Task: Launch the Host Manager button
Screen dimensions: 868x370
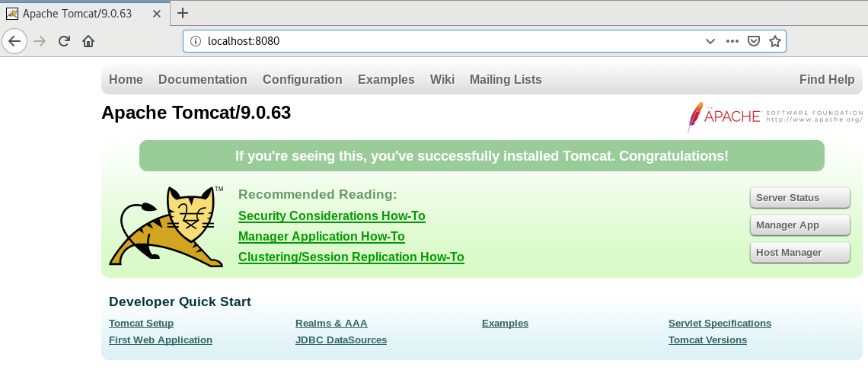Action: click(x=800, y=253)
